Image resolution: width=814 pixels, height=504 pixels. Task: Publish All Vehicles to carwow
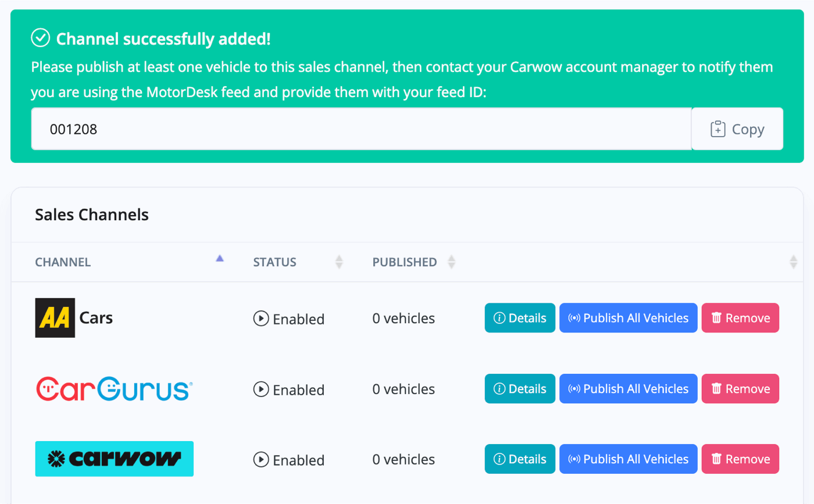(x=628, y=459)
